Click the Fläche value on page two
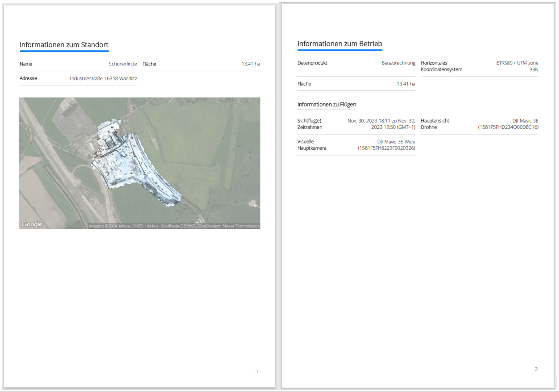 (x=406, y=84)
